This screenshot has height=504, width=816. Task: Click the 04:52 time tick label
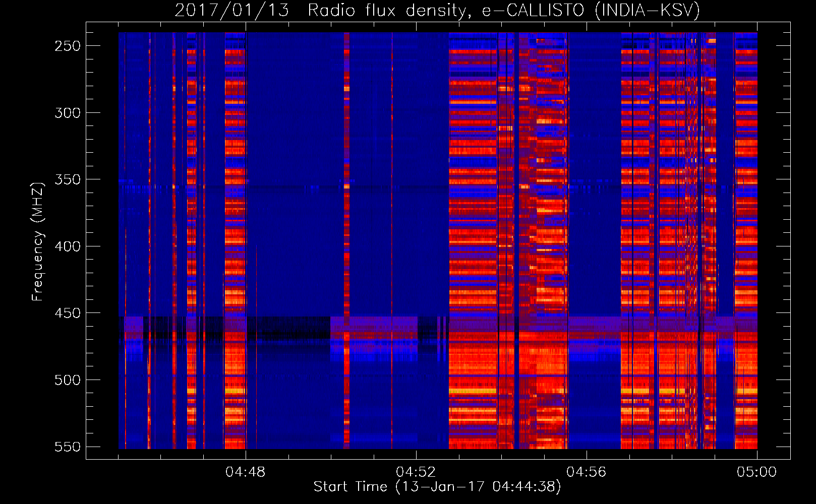(x=416, y=472)
